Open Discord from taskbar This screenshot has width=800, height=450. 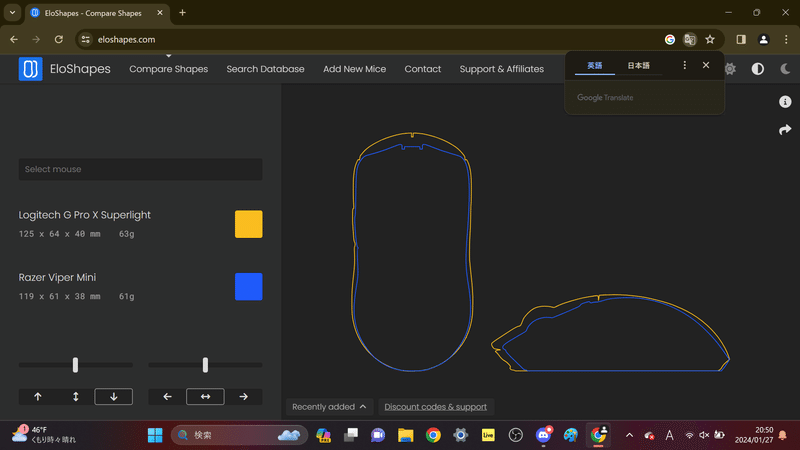(543, 435)
